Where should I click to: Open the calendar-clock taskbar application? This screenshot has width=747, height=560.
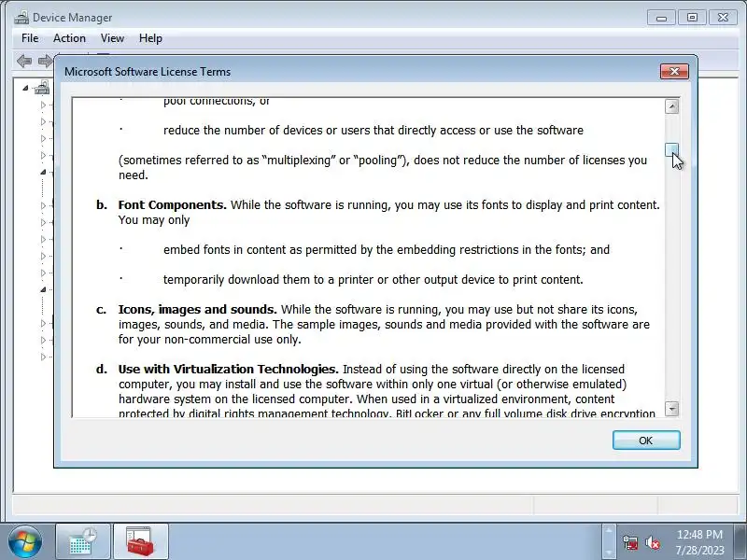click(83, 541)
